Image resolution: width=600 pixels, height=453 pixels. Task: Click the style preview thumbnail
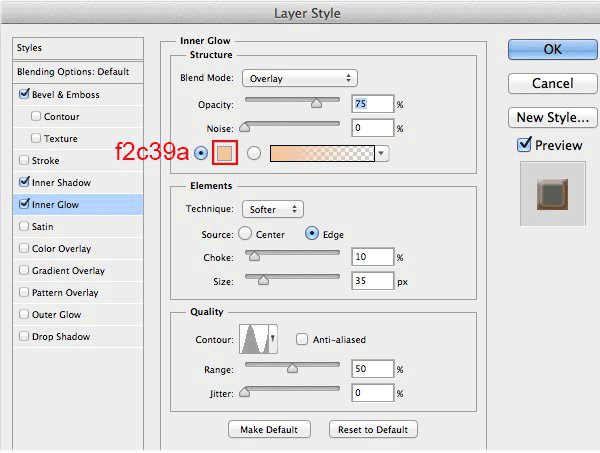[x=553, y=194]
